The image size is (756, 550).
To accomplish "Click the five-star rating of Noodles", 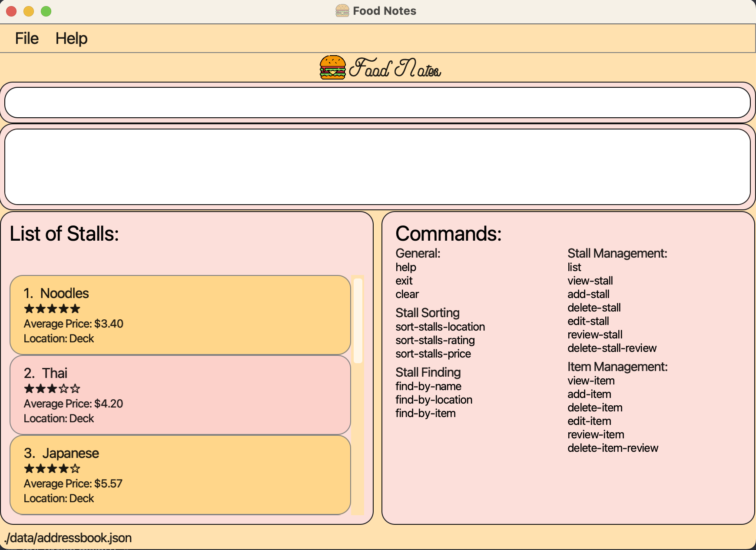I will [x=52, y=309].
